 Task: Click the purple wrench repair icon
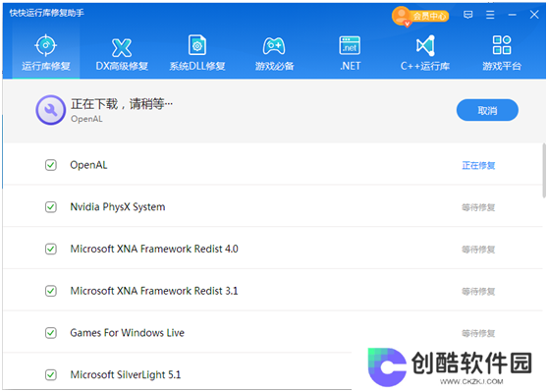point(51,110)
